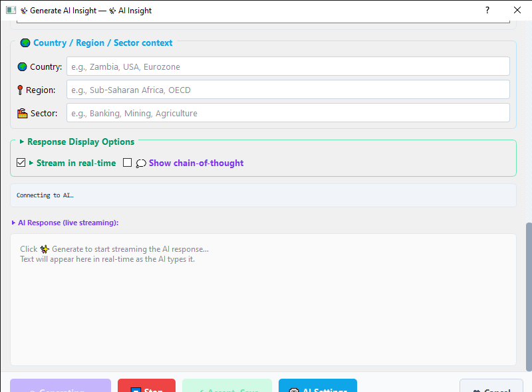Click the pin icon next to Region

pyautogui.click(x=20, y=90)
